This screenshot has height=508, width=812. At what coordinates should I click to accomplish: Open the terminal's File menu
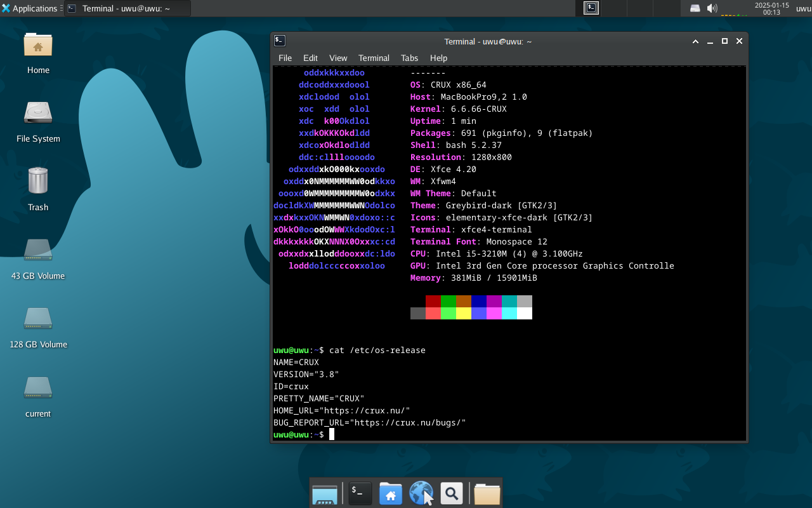285,58
